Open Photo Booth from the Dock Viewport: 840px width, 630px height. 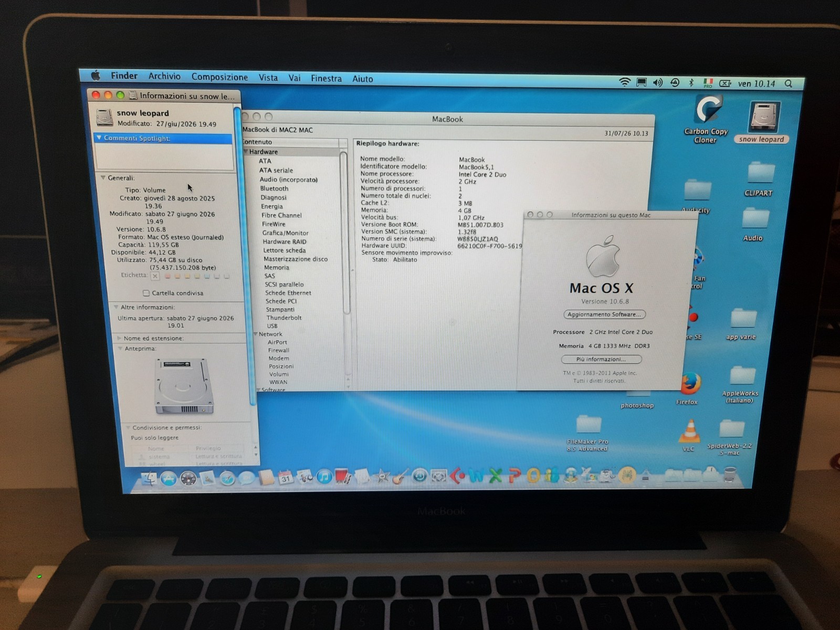click(343, 477)
